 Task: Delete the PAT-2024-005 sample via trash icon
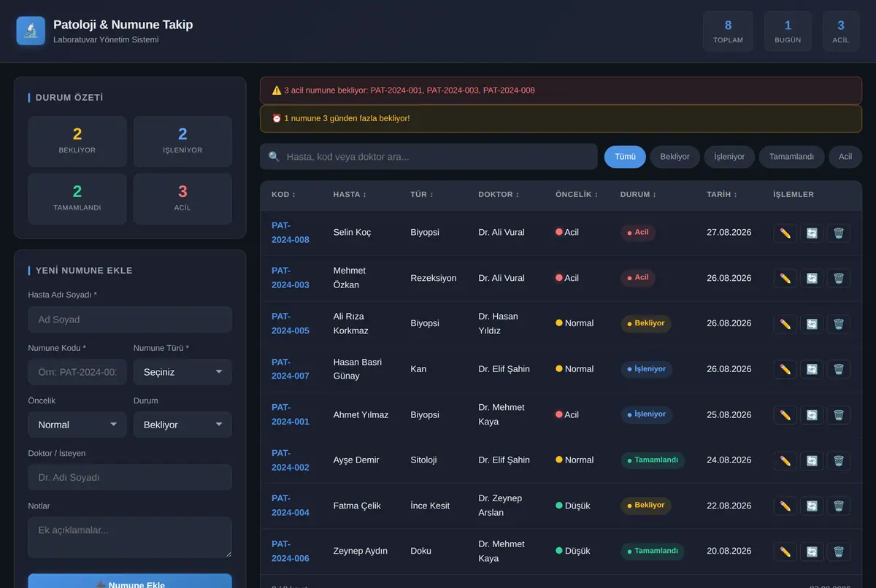[x=839, y=324]
